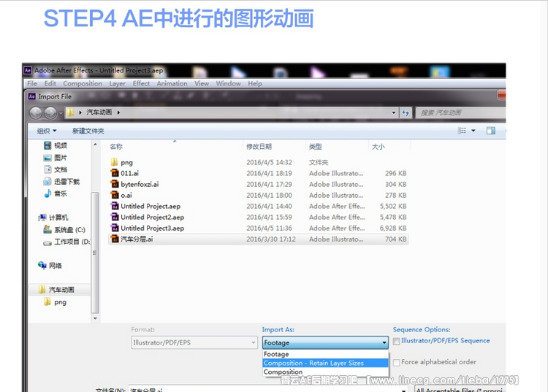Expand the address bar history dropdown arrow

point(394,112)
